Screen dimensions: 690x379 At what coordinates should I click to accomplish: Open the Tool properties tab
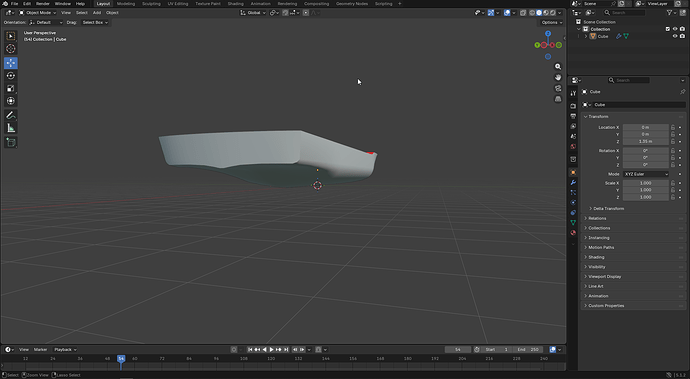point(573,93)
